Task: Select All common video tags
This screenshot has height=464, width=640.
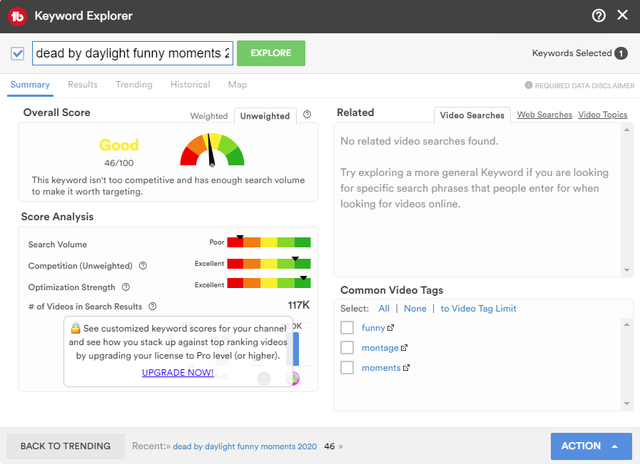Action: pyautogui.click(x=384, y=309)
